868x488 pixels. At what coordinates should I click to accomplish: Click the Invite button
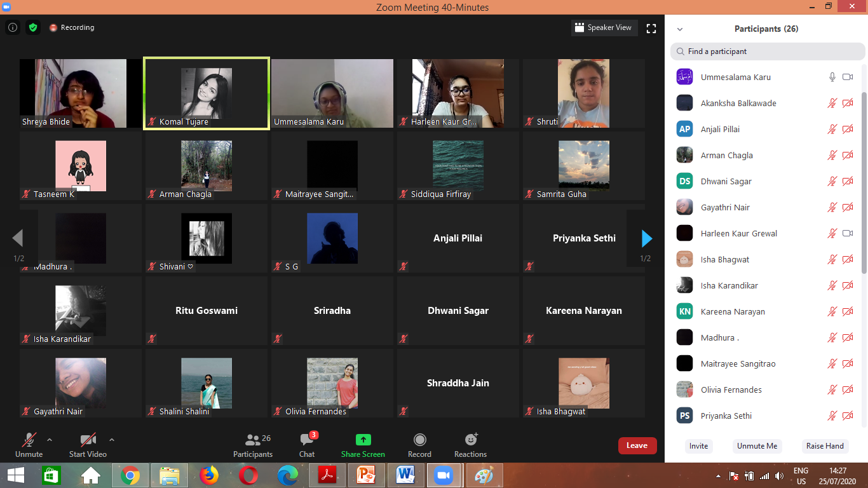pyautogui.click(x=698, y=446)
